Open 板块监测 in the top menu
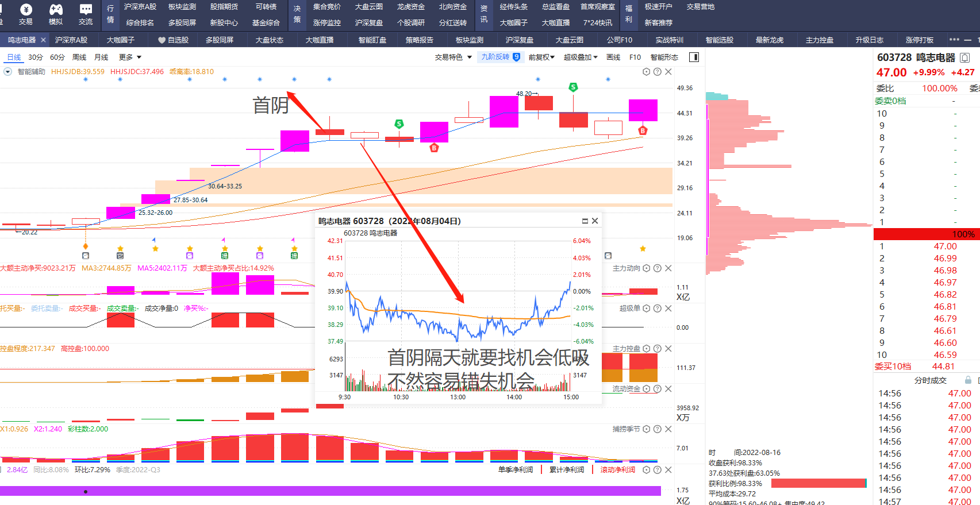Viewport: 980px width, 505px height. (182, 7)
